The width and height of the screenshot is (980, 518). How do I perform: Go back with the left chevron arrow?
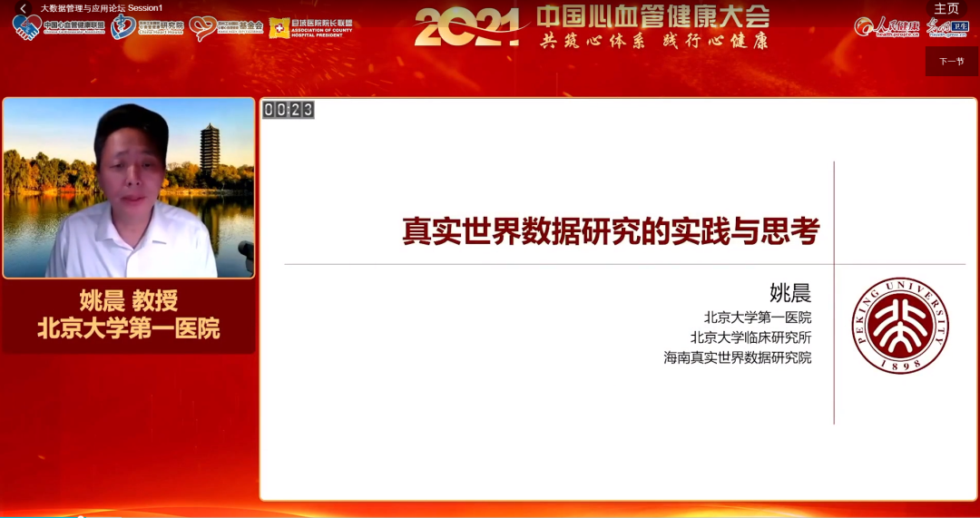[23, 9]
